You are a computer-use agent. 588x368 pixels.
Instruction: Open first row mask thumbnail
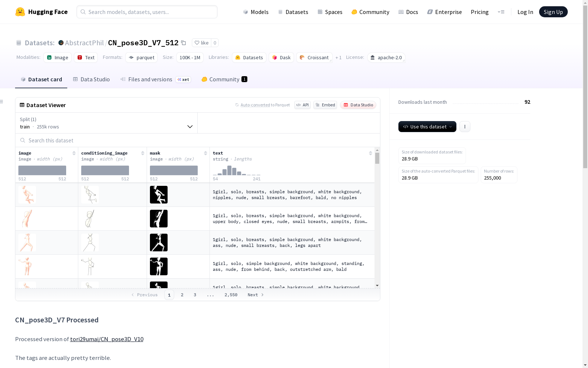point(159,195)
